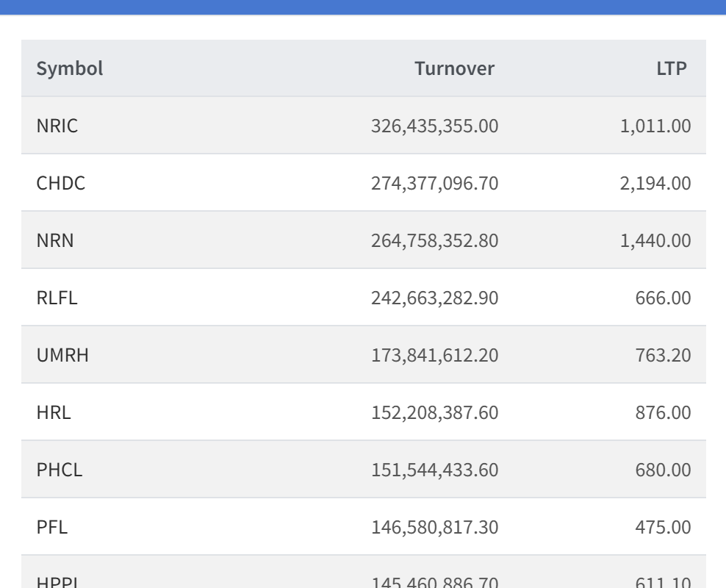Click the RLFL symbol

pos(57,298)
